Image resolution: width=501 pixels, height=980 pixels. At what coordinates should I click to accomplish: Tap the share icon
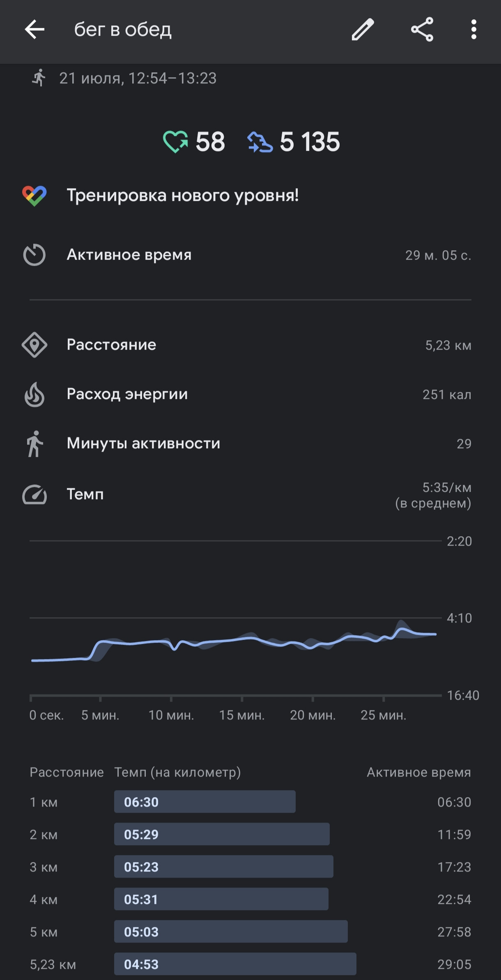point(422,30)
